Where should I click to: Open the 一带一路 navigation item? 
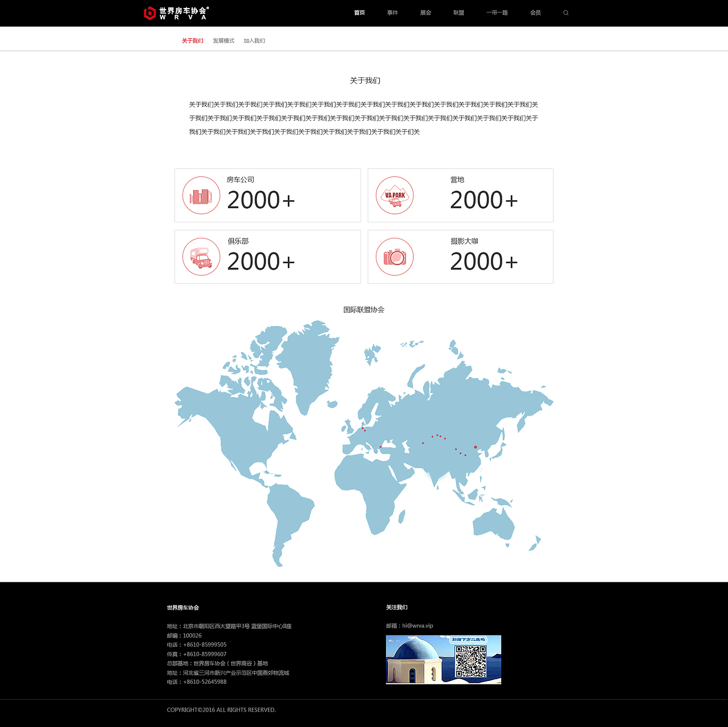(x=497, y=13)
